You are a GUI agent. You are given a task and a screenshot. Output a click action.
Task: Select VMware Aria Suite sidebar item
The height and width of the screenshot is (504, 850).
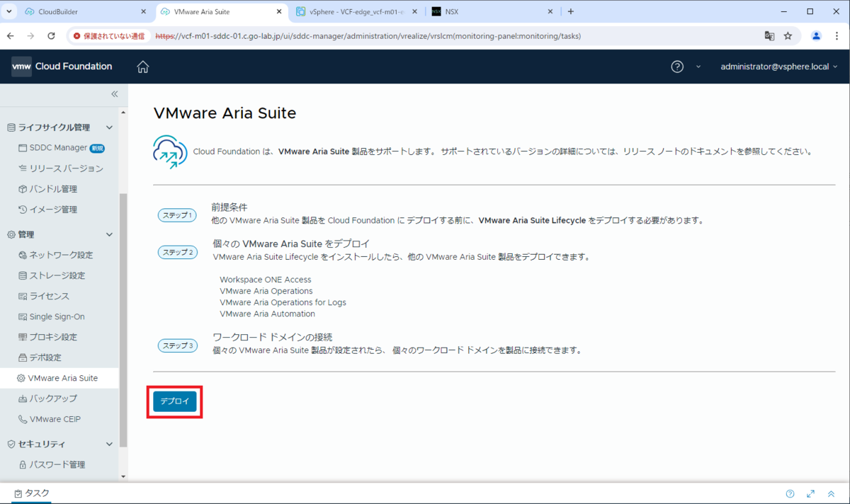pyautogui.click(x=58, y=378)
